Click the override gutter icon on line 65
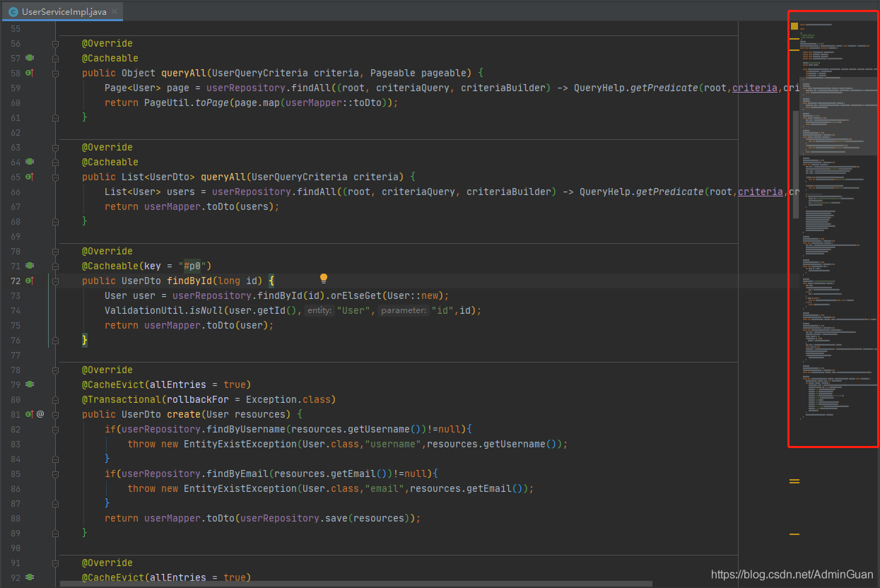880x588 pixels. pos(30,177)
